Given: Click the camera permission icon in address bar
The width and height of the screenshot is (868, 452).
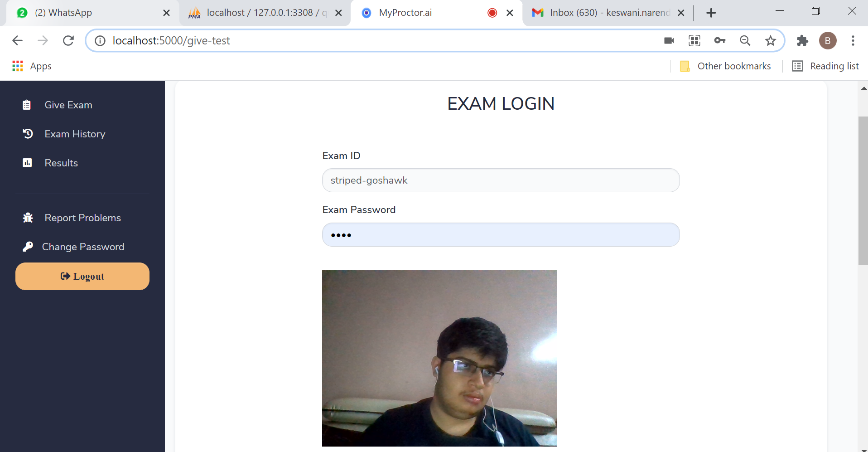Looking at the screenshot, I should pyautogui.click(x=669, y=41).
